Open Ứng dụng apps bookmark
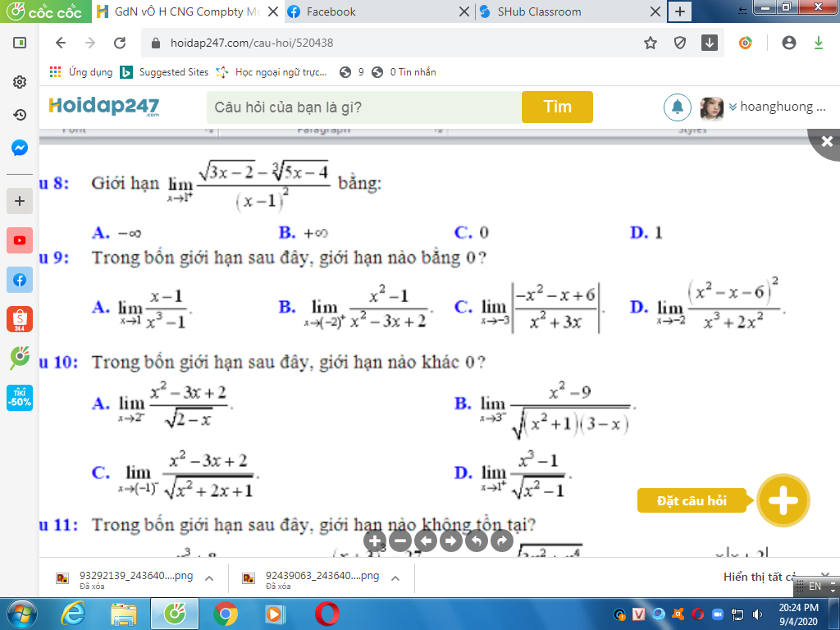 coord(81,72)
